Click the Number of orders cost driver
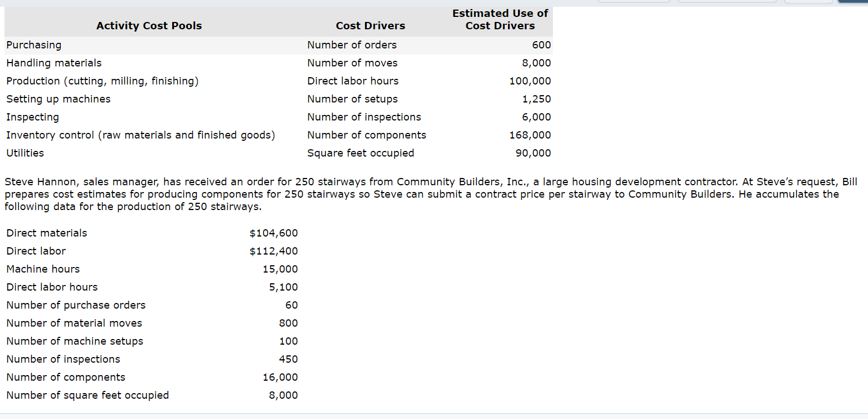 (352, 44)
